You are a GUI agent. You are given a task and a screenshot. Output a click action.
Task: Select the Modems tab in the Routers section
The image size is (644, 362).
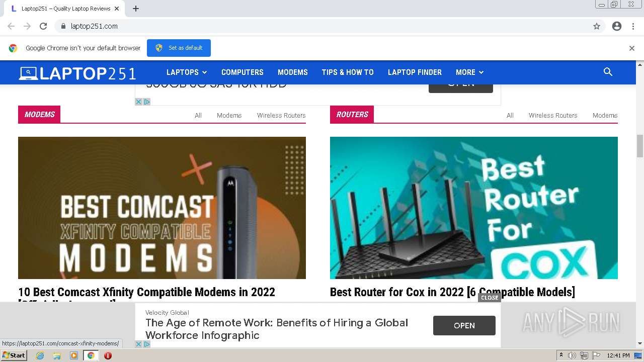click(x=605, y=115)
